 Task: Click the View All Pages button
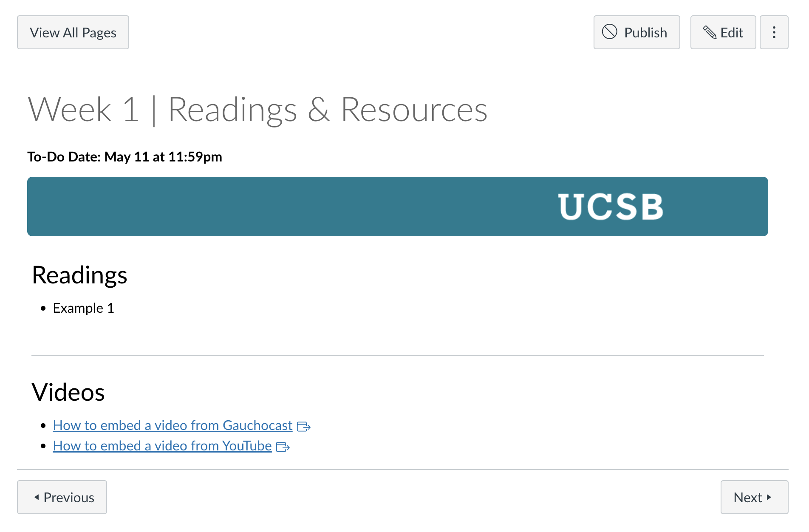click(x=73, y=32)
